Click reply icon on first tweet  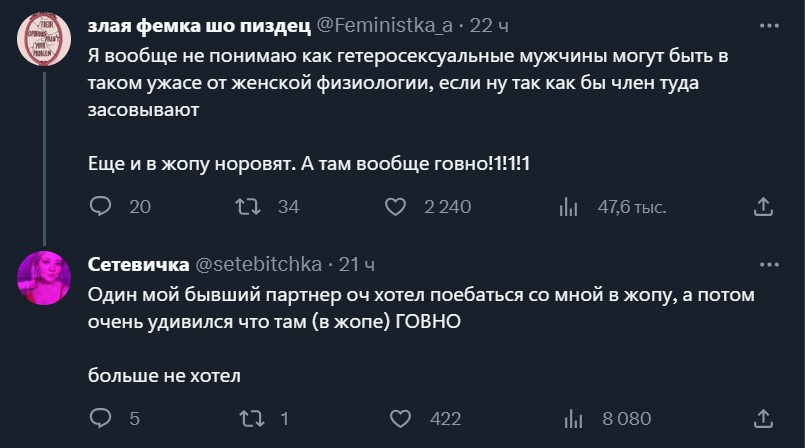click(x=100, y=207)
